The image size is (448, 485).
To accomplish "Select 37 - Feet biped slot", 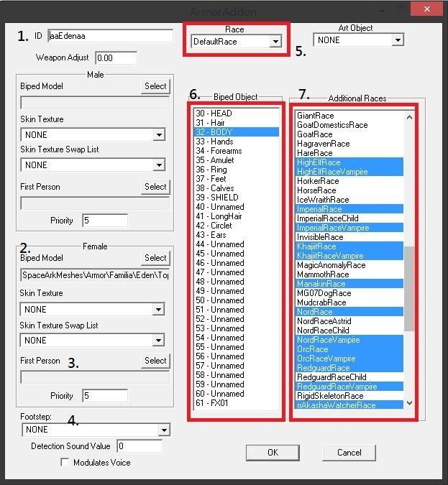I will point(236,179).
